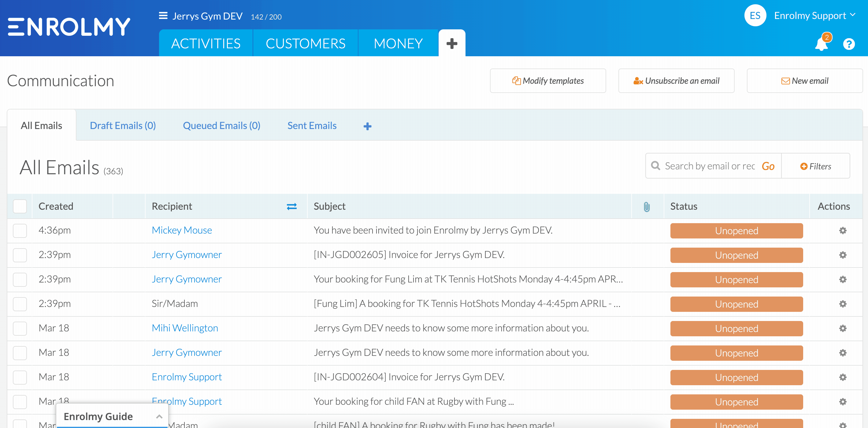Select checkbox for child FAN Rugby booking row
Image resolution: width=868 pixels, height=428 pixels.
coord(20,402)
